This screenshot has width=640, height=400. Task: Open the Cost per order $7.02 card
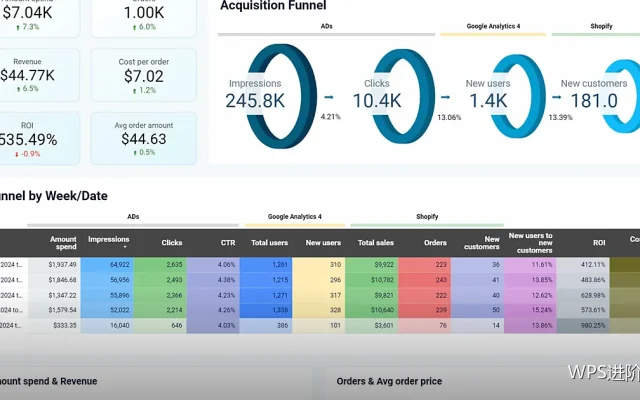click(x=144, y=75)
